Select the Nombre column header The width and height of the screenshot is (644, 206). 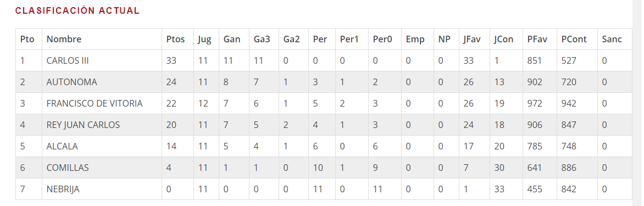pos(64,40)
